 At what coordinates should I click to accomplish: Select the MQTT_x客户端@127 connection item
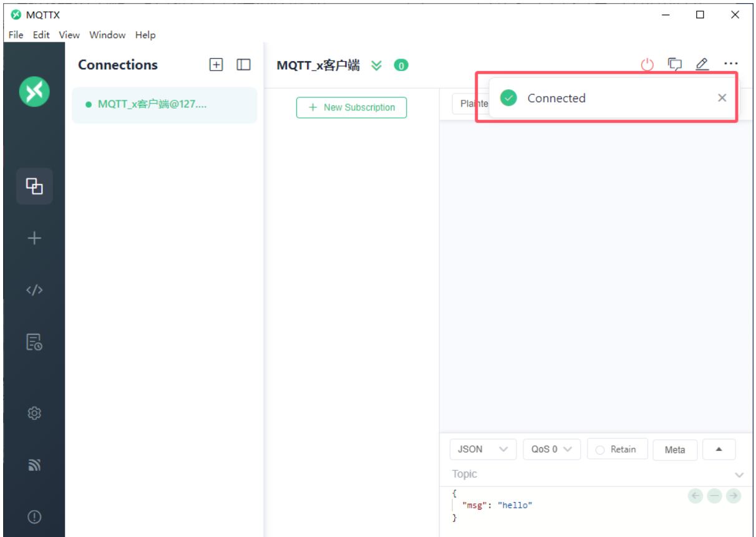[x=165, y=105]
